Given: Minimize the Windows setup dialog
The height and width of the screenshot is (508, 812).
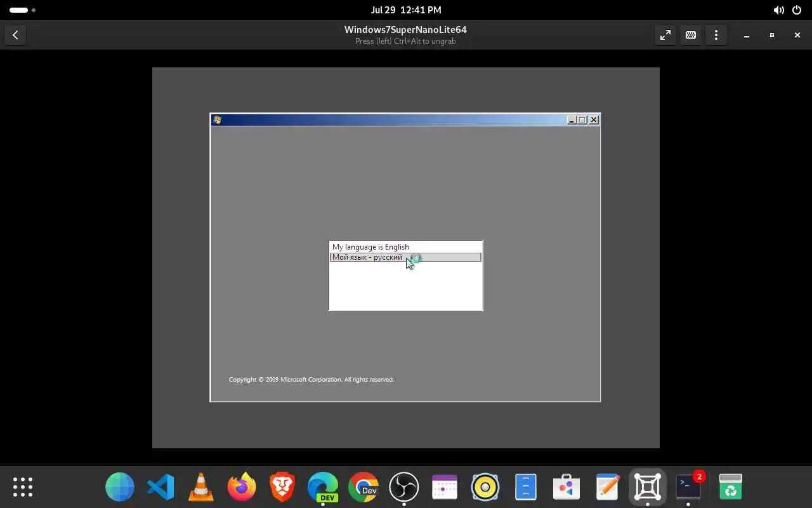Looking at the screenshot, I should click(572, 119).
